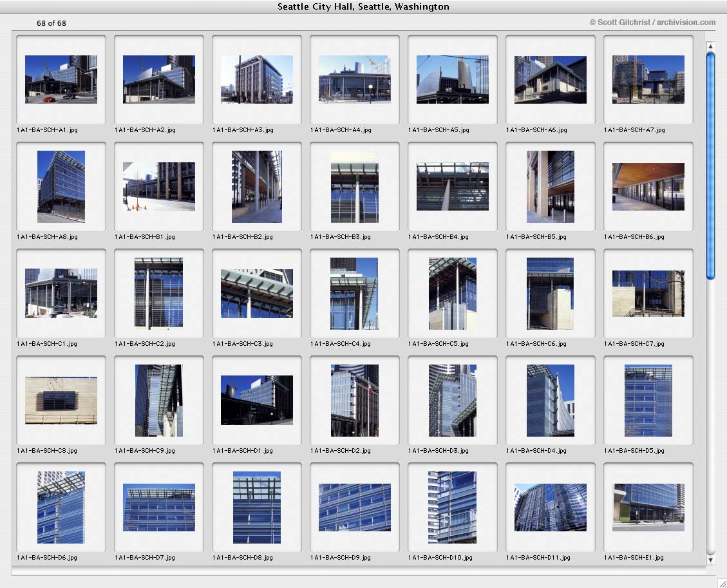
Task: Click the "Seattle City Hall, Seattle, Washington" title
Action: click(363, 7)
